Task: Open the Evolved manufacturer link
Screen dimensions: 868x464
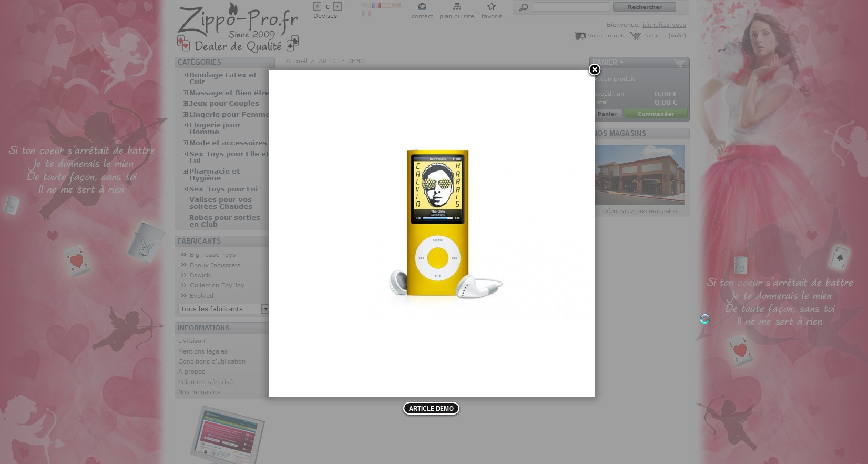Action: 201,296
